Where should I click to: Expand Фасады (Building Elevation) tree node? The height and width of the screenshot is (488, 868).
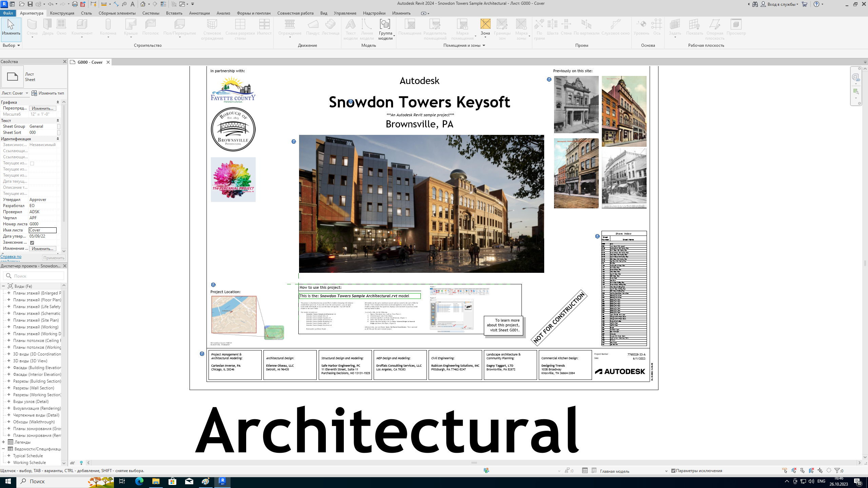click(x=9, y=367)
